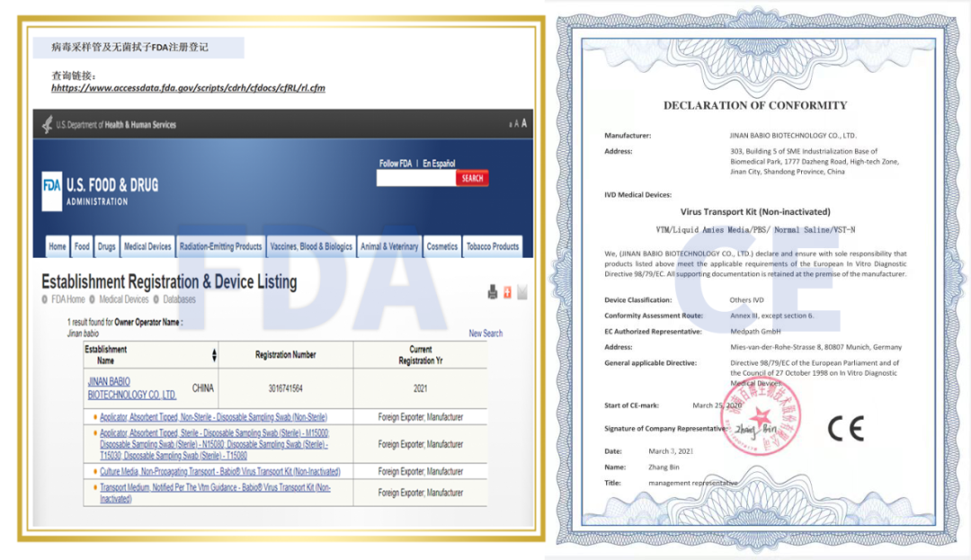Open the Vaccines, Blood & Biologics tab
The image size is (971, 560).
(311, 246)
